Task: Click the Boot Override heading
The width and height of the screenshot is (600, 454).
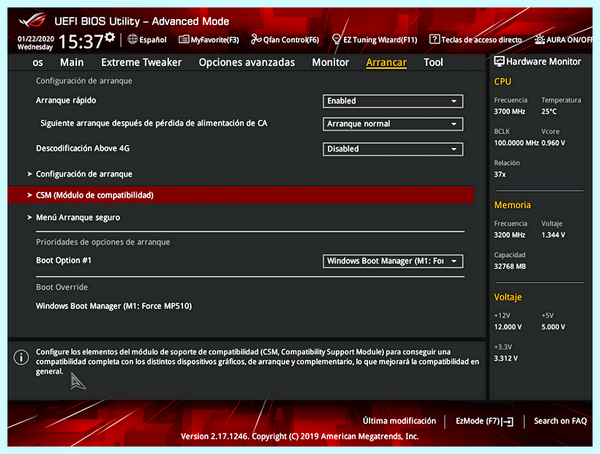Action: point(62,287)
